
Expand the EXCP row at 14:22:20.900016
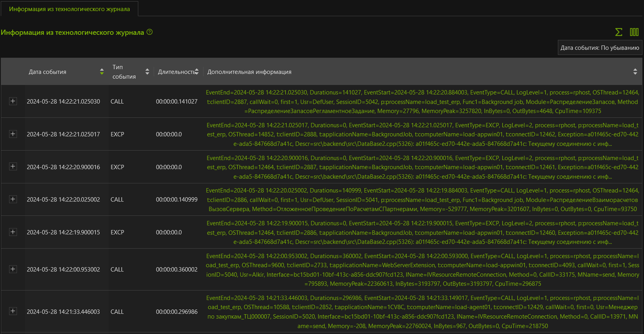pos(13,166)
